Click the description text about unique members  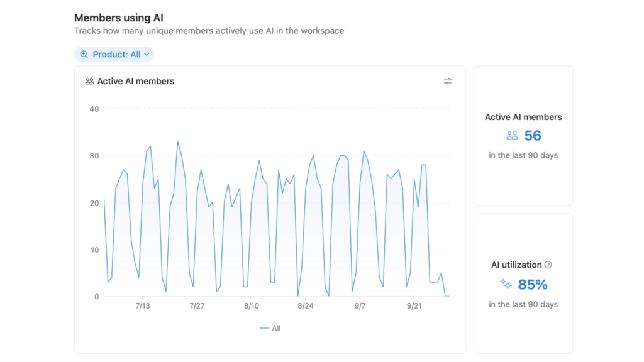[x=209, y=31]
